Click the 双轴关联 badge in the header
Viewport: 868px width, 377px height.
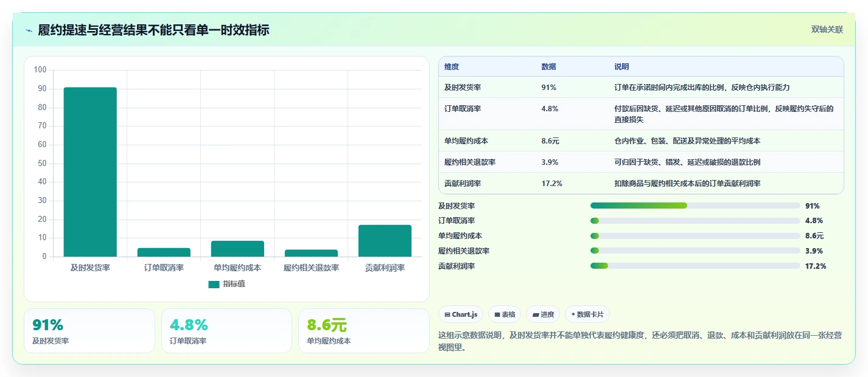(x=827, y=29)
